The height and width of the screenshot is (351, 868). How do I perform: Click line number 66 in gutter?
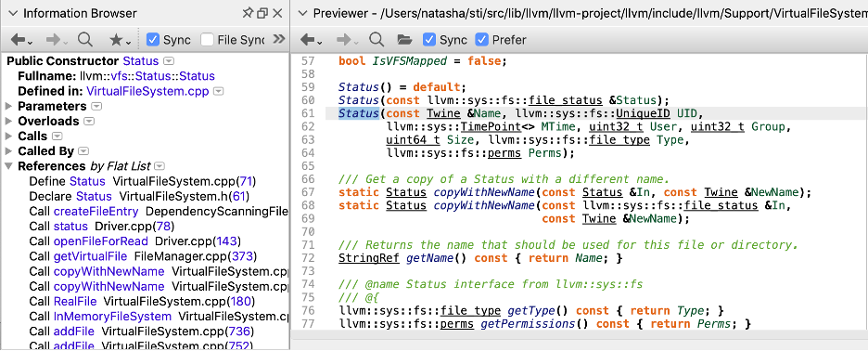click(x=307, y=179)
